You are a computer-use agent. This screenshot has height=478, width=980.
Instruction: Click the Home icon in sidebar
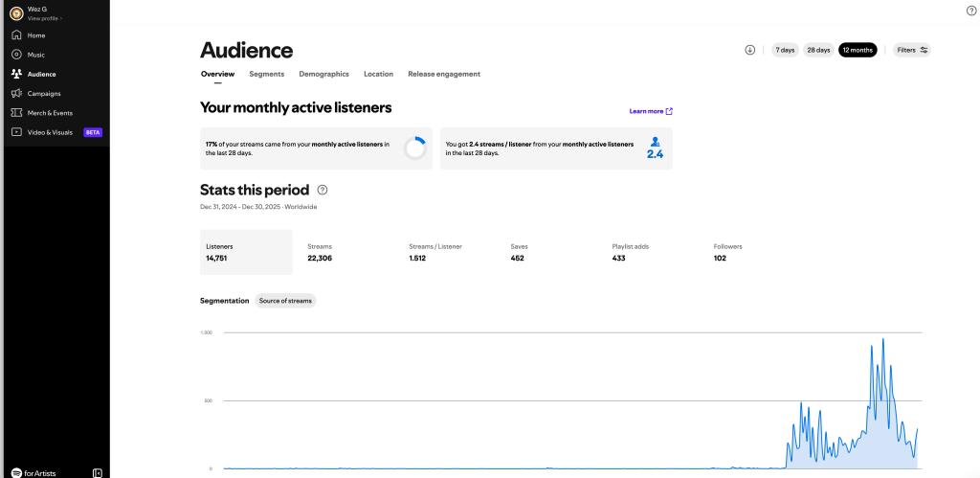(17, 35)
